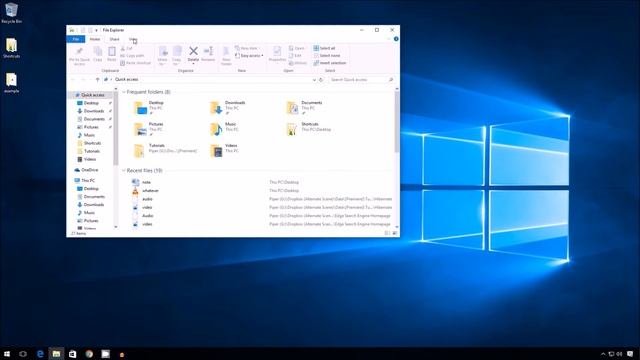Image resolution: width=640 pixels, height=360 pixels.
Task: Click Paste shortcut in the ribbon
Action: [x=136, y=63]
